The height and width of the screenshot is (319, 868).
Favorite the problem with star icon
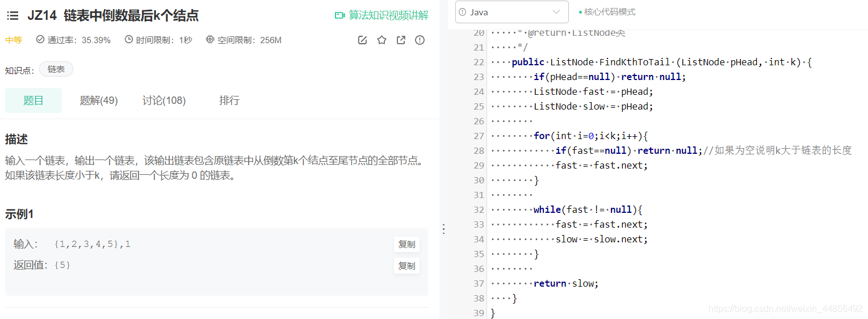(381, 40)
